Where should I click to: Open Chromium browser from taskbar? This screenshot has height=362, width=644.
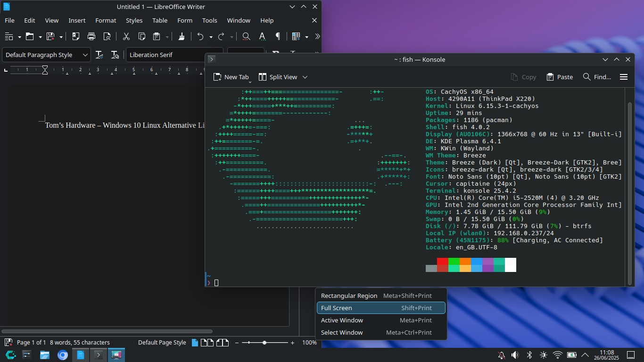[63, 355]
